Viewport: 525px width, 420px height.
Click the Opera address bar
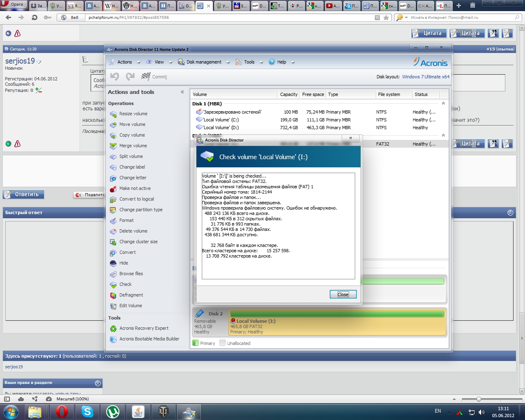[x=230, y=18]
